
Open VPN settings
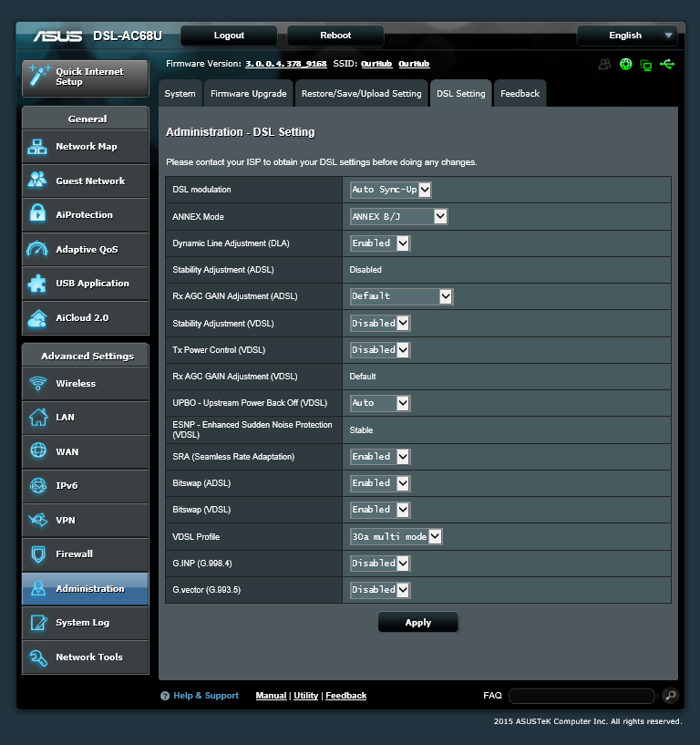click(86, 521)
